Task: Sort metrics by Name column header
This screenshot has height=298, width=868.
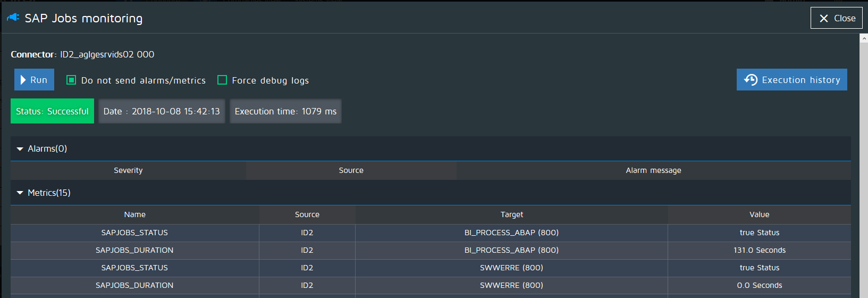Action: (134, 215)
